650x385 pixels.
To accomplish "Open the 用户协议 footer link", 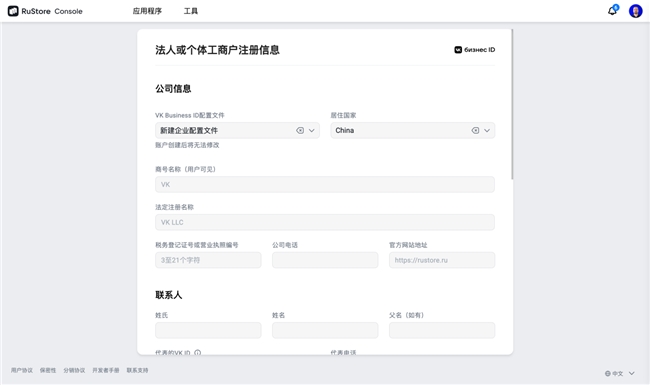I will 22,370.
